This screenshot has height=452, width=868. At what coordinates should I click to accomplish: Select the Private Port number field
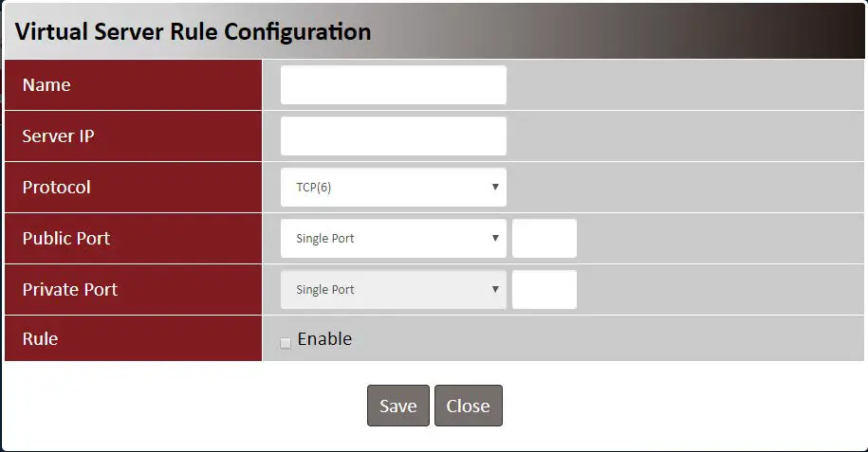(x=544, y=290)
